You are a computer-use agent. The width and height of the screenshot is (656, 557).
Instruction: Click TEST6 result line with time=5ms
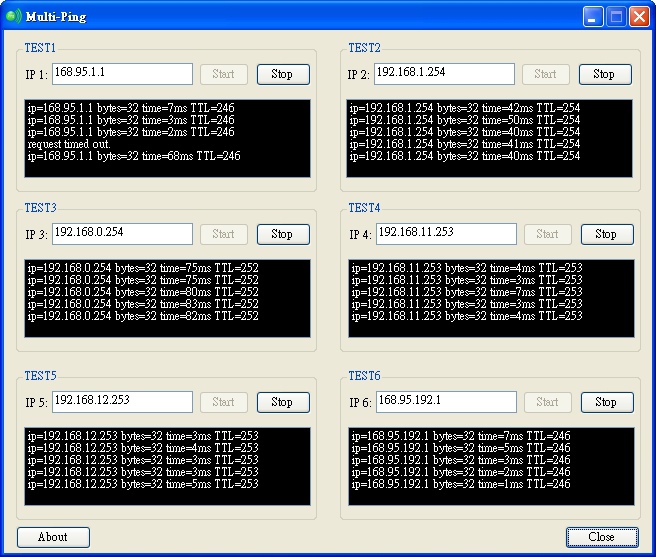click(461, 448)
